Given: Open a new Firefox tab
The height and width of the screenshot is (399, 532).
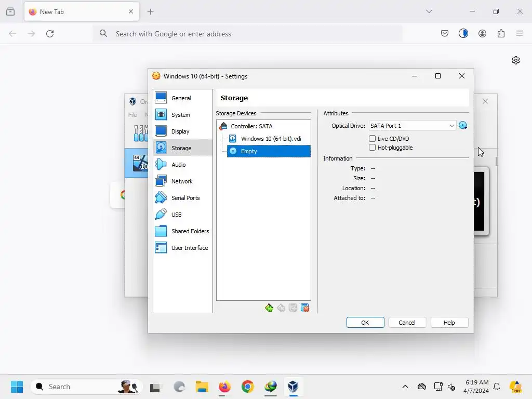Looking at the screenshot, I should (x=150, y=11).
